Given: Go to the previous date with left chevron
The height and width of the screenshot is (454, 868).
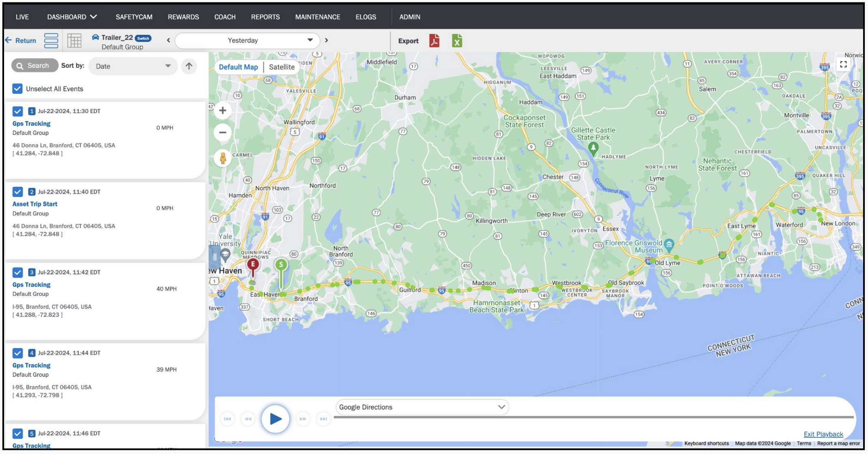Looking at the screenshot, I should click(168, 40).
